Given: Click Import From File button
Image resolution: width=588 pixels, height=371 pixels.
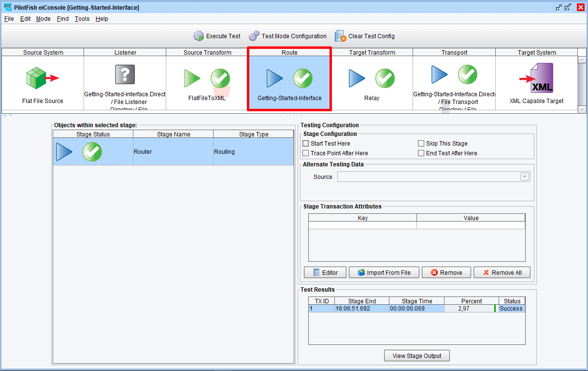Looking at the screenshot, I should pyautogui.click(x=384, y=272).
